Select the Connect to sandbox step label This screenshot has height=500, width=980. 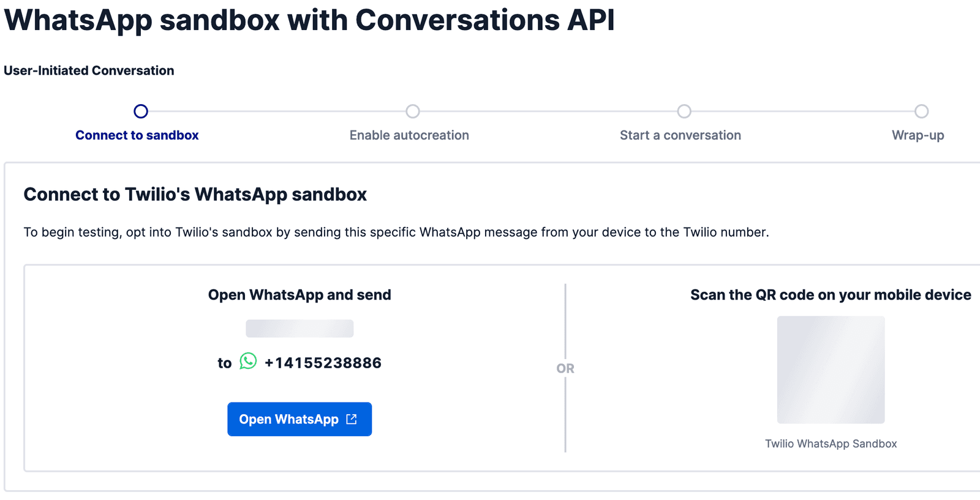coord(137,135)
